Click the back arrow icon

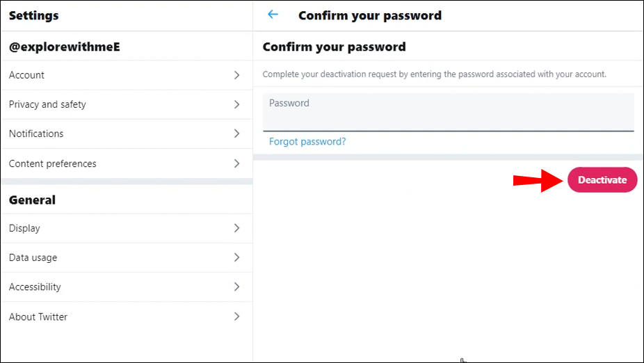coord(273,15)
